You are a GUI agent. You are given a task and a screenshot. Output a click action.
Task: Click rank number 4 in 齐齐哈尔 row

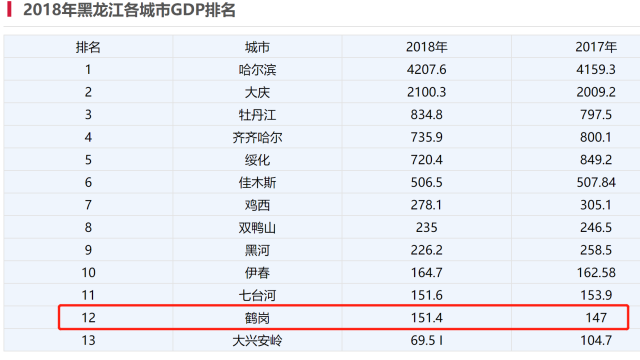(88, 137)
